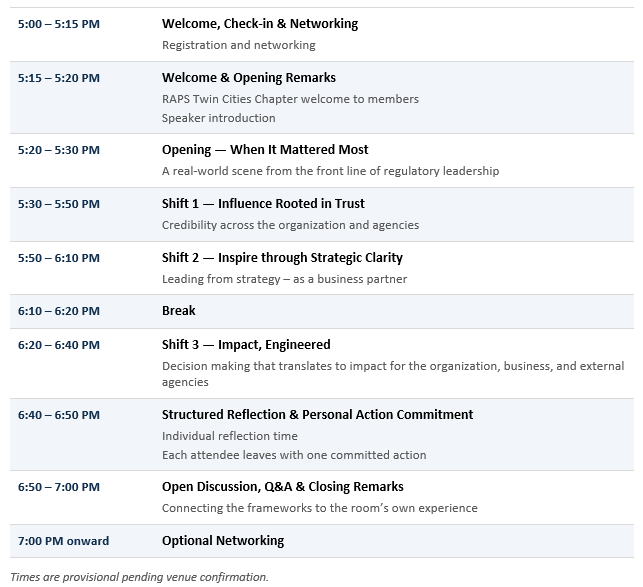The width and height of the screenshot is (643, 587).
Task: Click Shift 2 — Inspire through Strategic Clarity
Action: (x=282, y=258)
